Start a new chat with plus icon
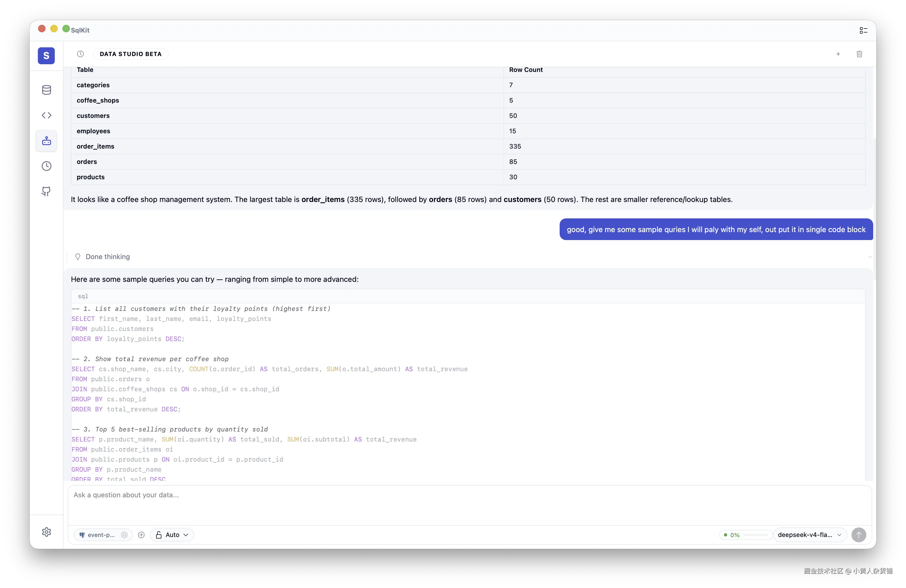The image size is (906, 588). 838,54
